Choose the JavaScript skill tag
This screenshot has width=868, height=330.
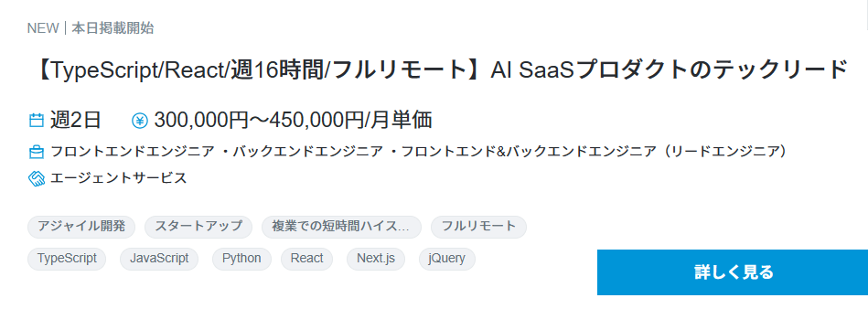[x=159, y=259]
